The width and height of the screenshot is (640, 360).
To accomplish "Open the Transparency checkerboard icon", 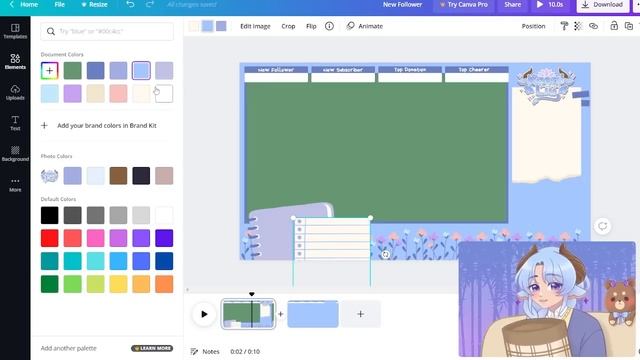I will pyautogui.click(x=578, y=26).
